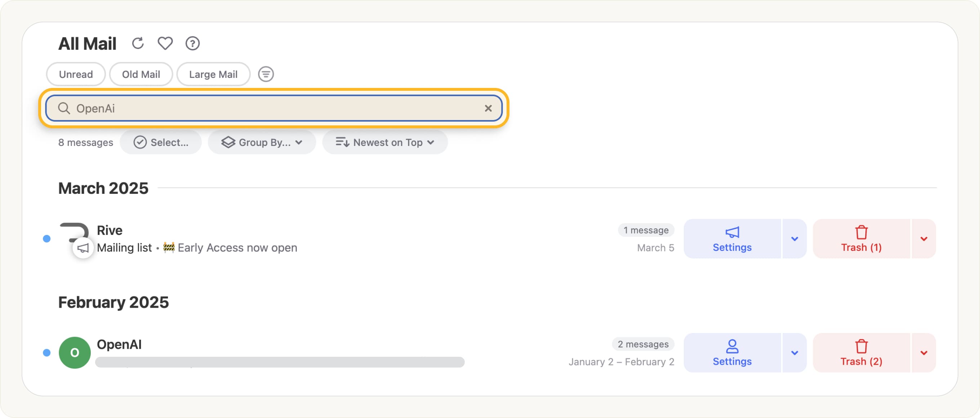The width and height of the screenshot is (980, 418).
Task: Click the 'February 2025' section heading
Action: point(113,302)
